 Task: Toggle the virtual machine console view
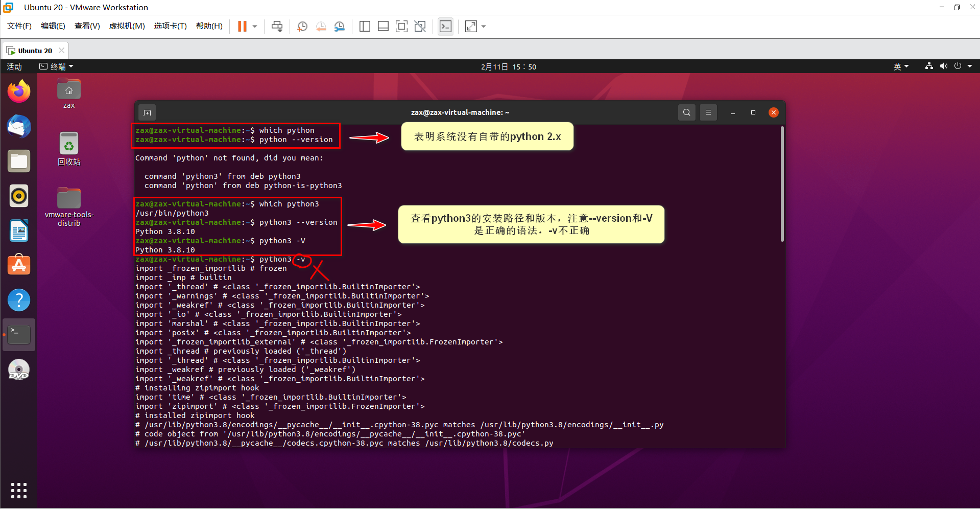click(445, 26)
